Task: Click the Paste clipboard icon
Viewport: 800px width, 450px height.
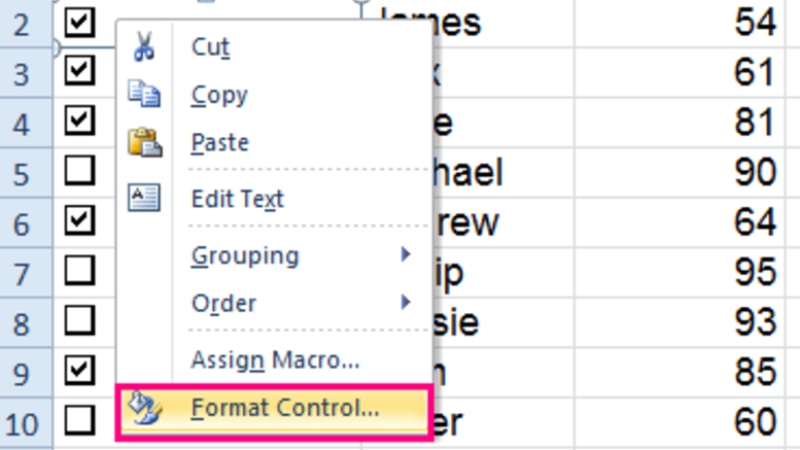Action: click(x=144, y=143)
